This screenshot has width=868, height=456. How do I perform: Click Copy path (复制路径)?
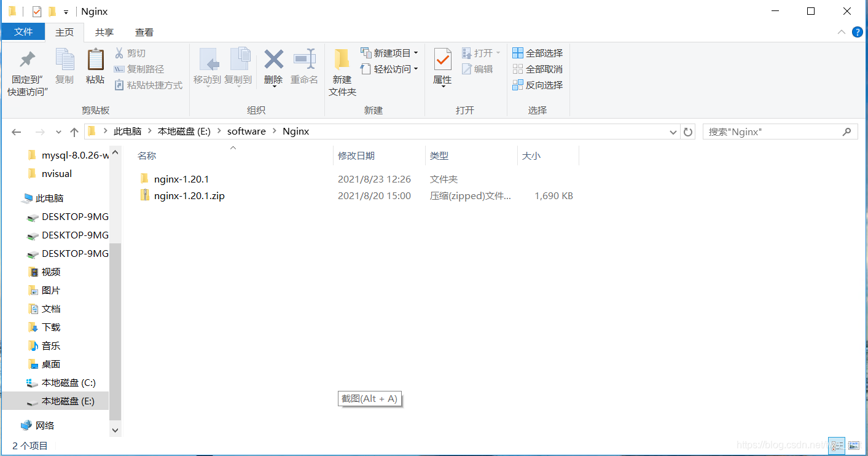click(x=139, y=69)
